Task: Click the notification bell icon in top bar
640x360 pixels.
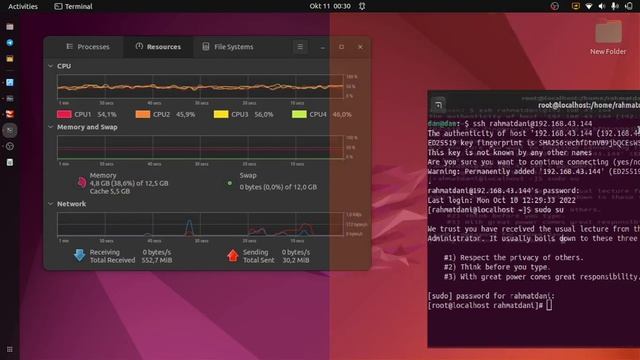Action: (x=362, y=6)
